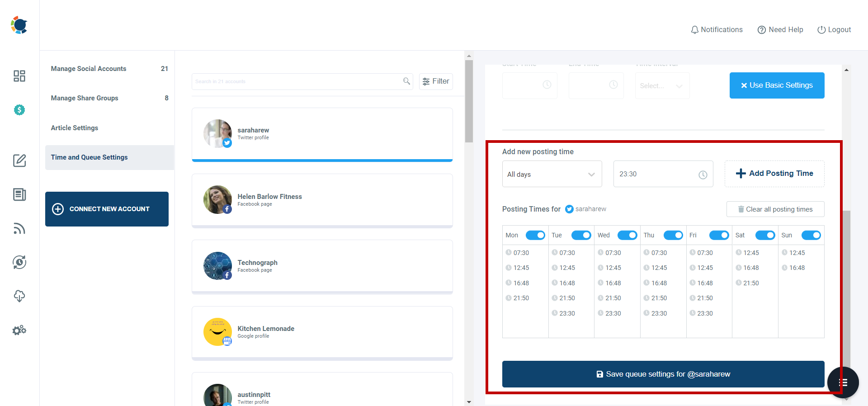This screenshot has height=406, width=868.
Task: Open the settings gears icon
Action: (19, 330)
